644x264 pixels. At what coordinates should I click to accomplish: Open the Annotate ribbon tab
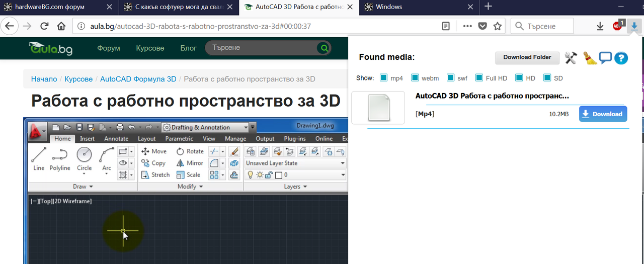pos(116,139)
